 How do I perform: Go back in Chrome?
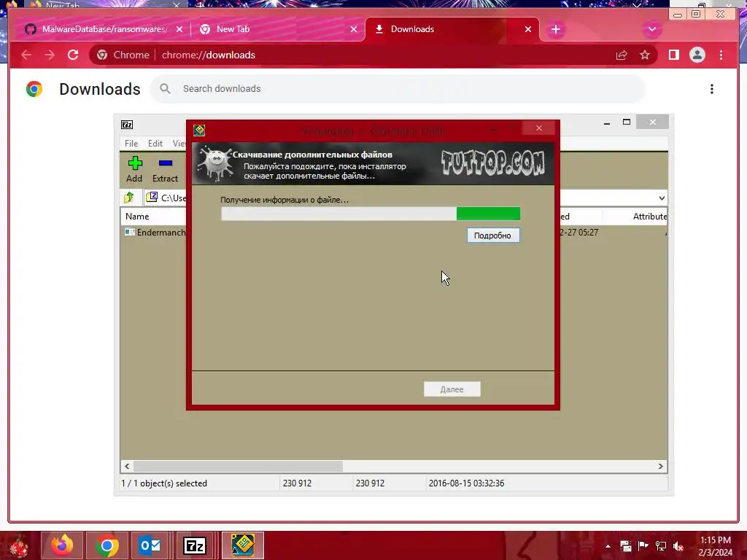26,55
